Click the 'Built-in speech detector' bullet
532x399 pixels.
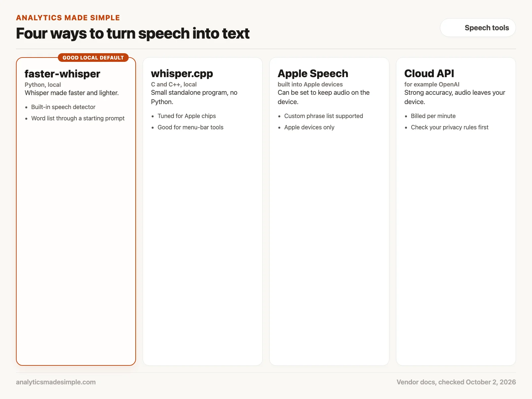pyautogui.click(x=63, y=107)
